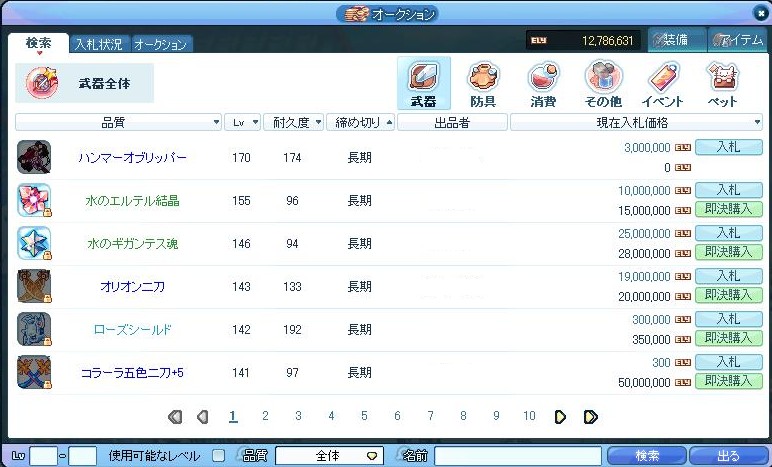Click 入札 for 水のエルテル結晶
Image resolution: width=772 pixels, height=467 pixels.
[x=729, y=189]
